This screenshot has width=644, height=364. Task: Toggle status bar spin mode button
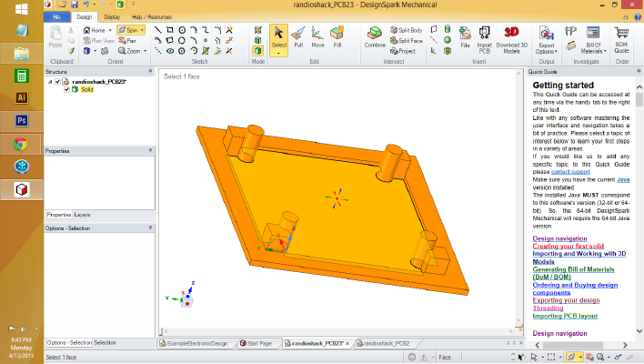(x=571, y=357)
